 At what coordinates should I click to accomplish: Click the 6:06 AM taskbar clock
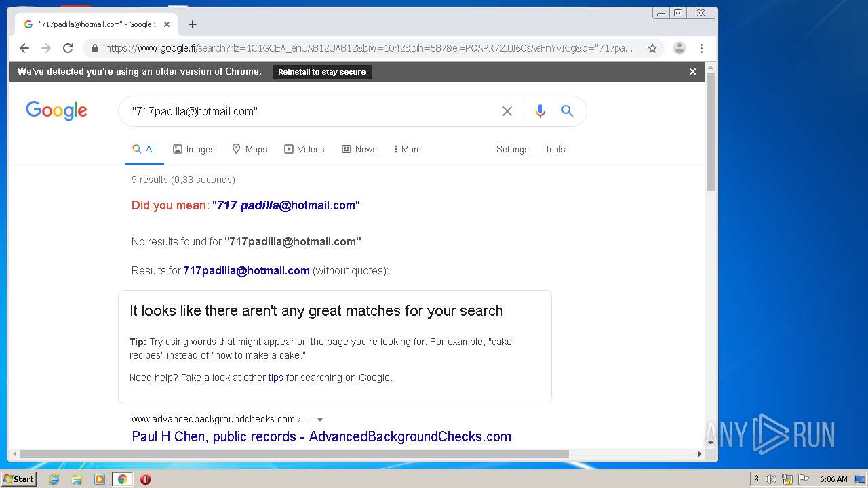click(833, 479)
